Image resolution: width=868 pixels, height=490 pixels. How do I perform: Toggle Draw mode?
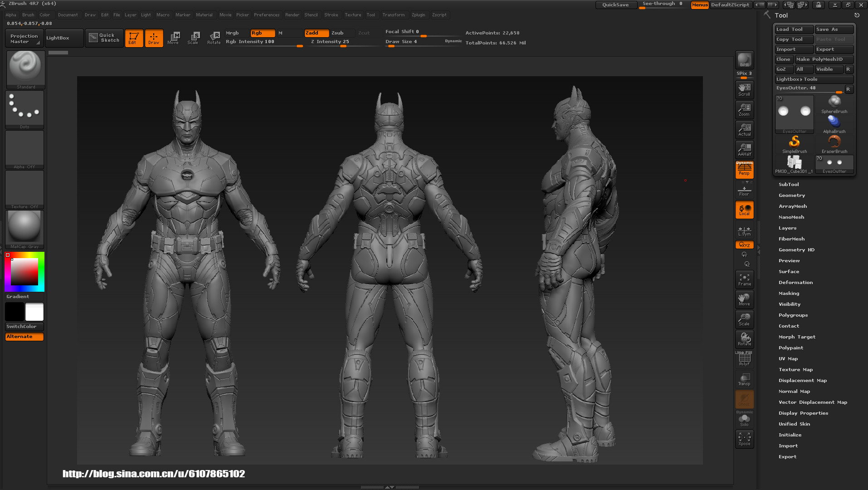154,38
